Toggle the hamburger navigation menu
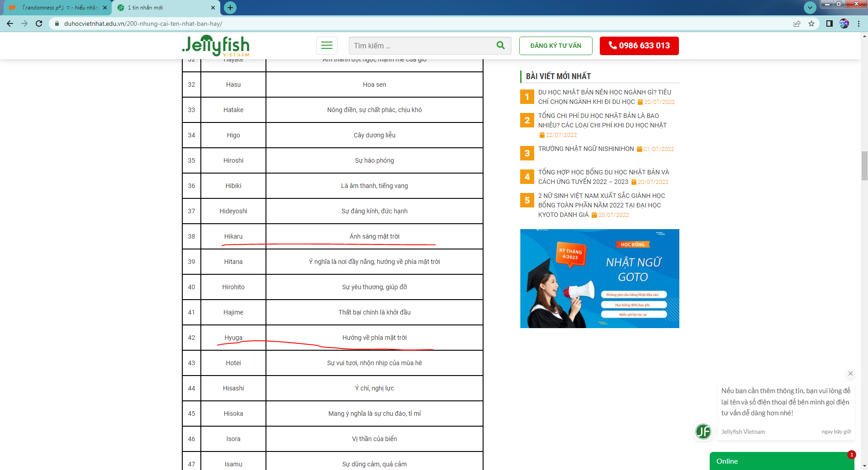Image resolution: width=868 pixels, height=470 pixels. pyautogui.click(x=327, y=46)
